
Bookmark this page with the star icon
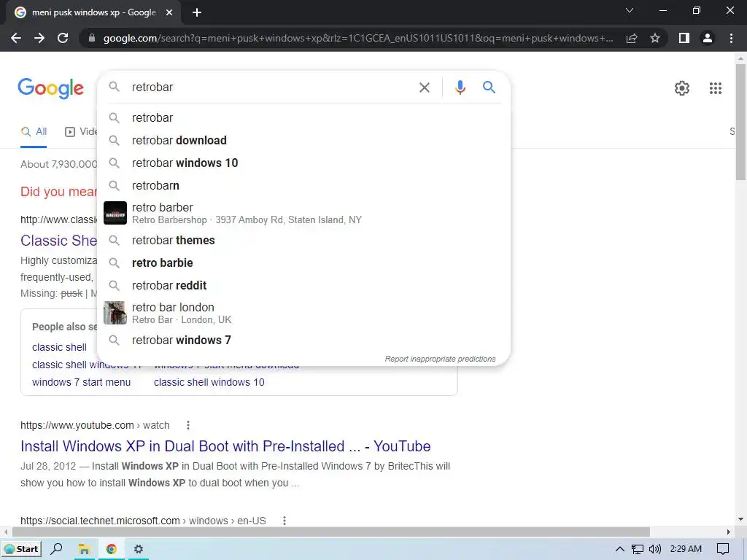tap(655, 38)
